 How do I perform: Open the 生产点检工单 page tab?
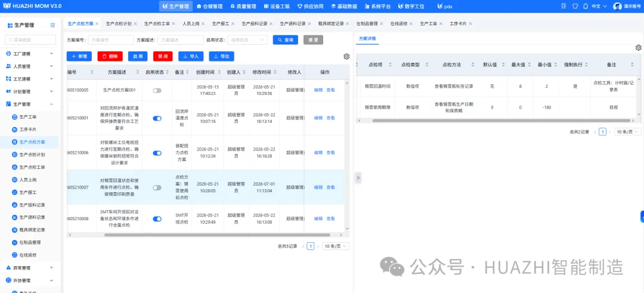(157, 24)
